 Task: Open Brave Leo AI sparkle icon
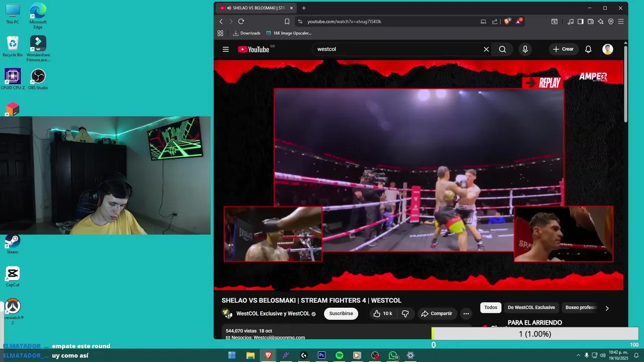pos(601,22)
